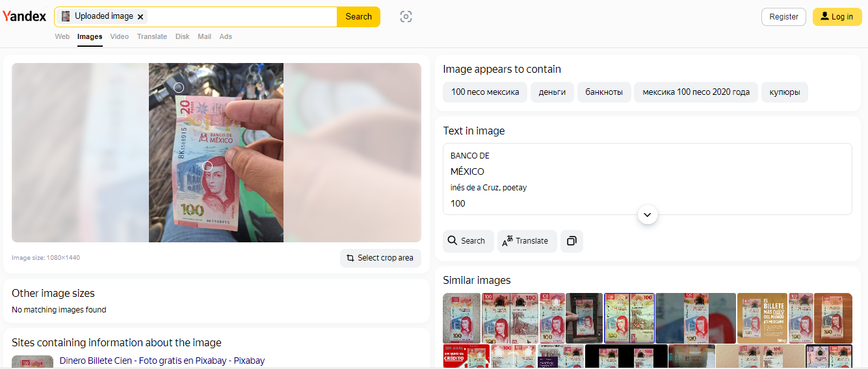Open the Web search tab
The width and height of the screenshot is (868, 369).
click(x=62, y=37)
